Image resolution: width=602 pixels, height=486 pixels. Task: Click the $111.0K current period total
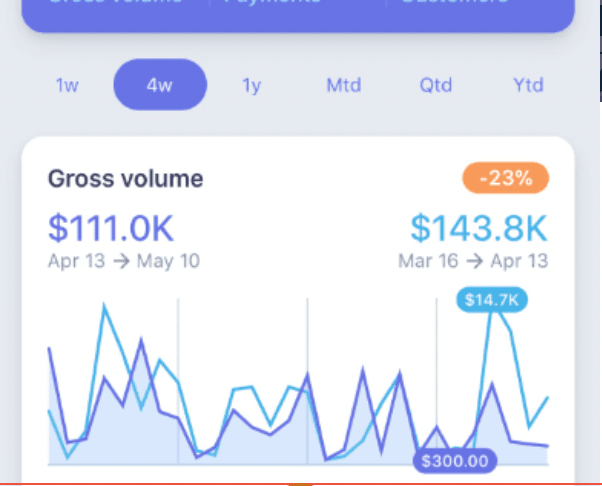click(x=111, y=228)
